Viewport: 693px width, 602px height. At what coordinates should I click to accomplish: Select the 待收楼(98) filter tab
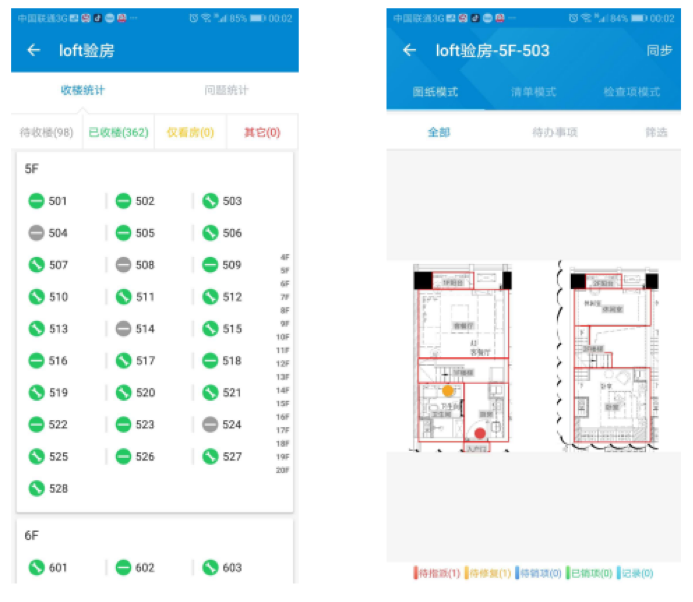(46, 132)
